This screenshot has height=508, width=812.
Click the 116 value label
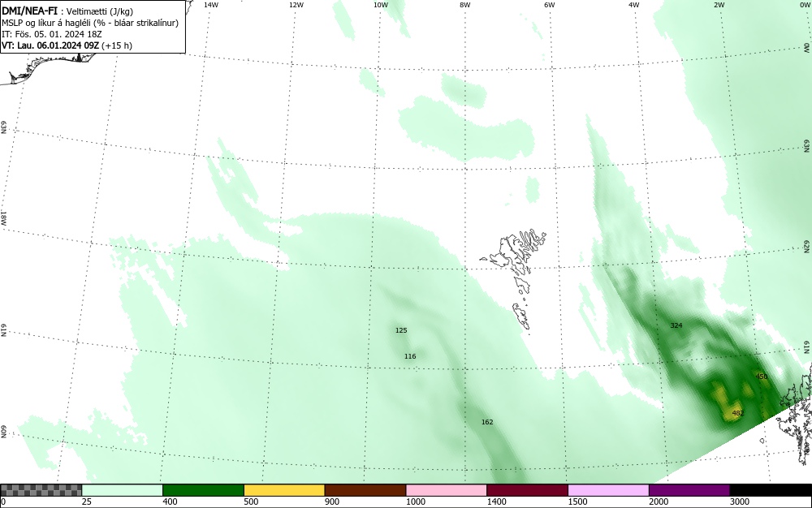(x=410, y=356)
